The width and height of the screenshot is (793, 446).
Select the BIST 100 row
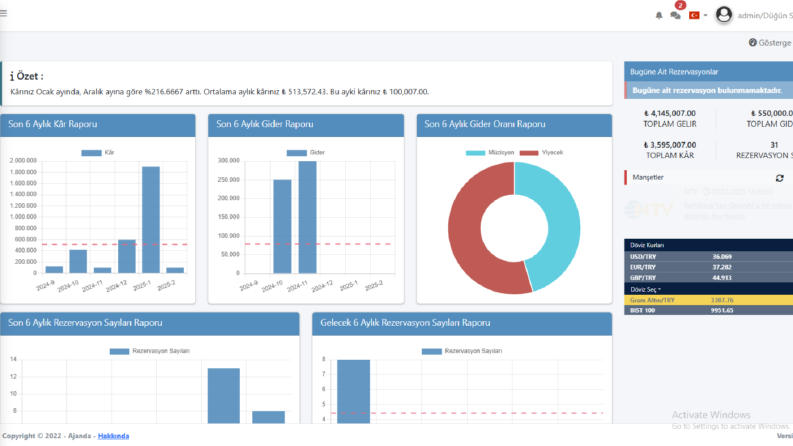pyautogui.click(x=709, y=310)
